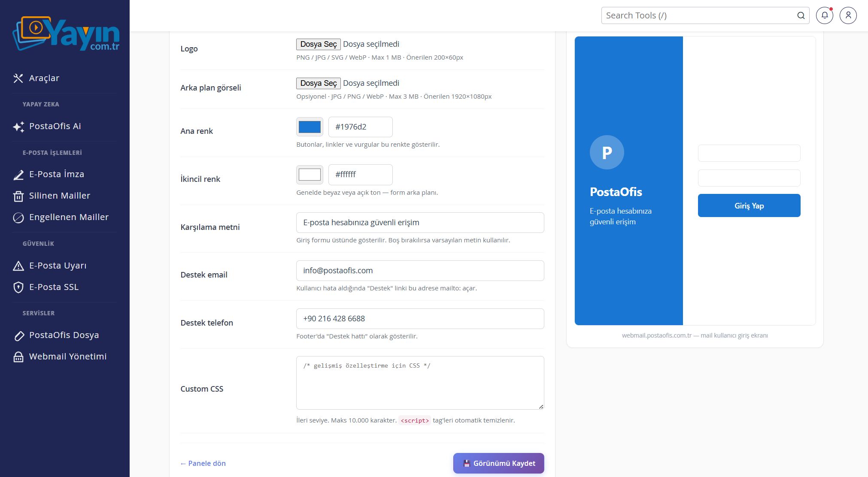Click the Silinen Mailler trash icon

click(18, 196)
